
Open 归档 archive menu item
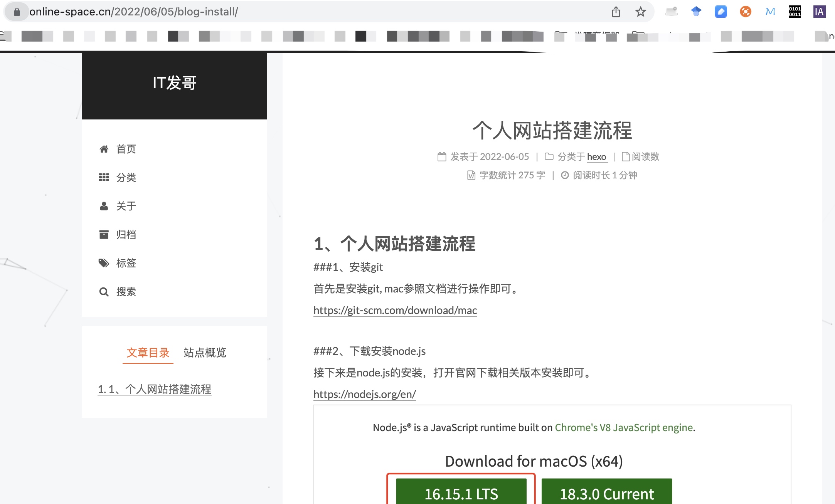[x=126, y=235]
